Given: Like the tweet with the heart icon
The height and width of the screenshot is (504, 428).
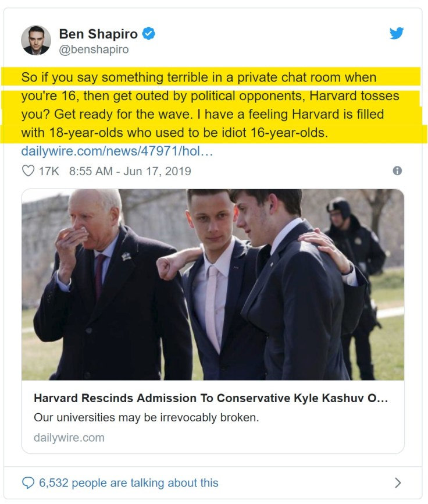Looking at the screenshot, I should pos(28,171).
